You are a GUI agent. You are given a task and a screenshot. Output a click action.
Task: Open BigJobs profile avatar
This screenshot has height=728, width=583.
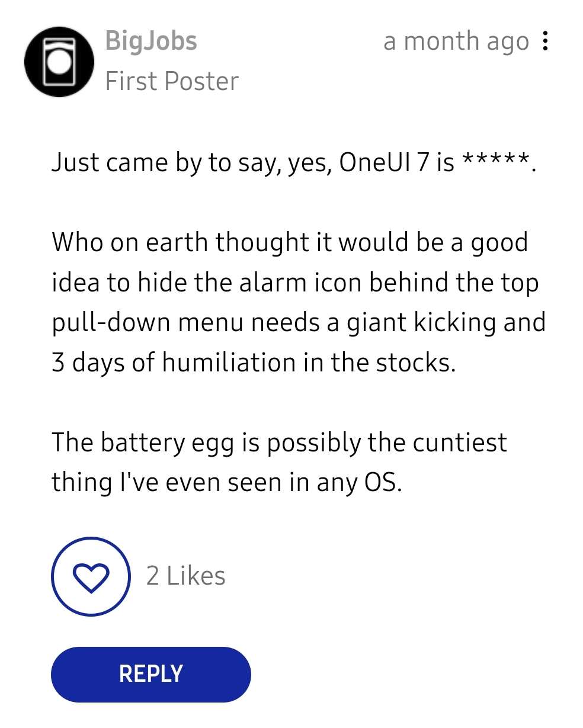59,62
